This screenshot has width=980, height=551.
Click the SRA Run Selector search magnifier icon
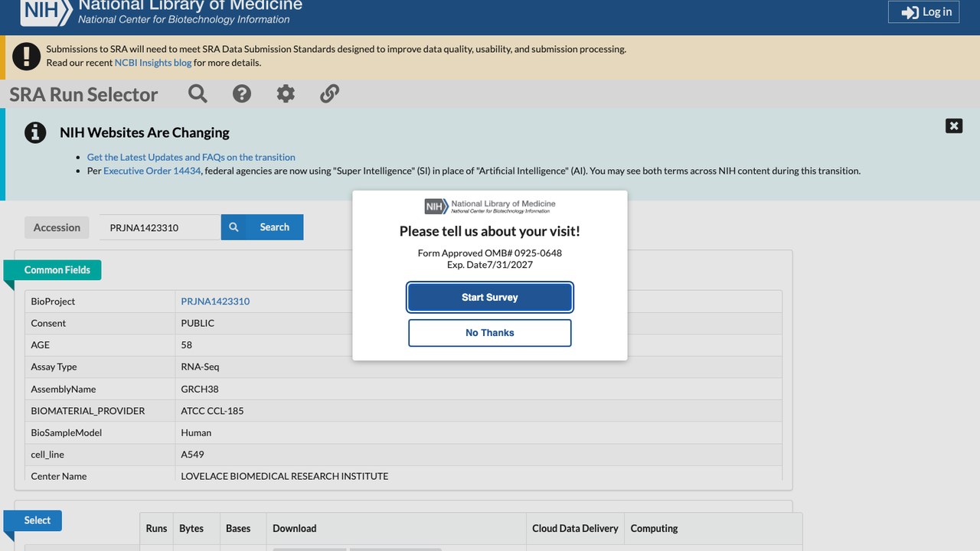click(x=198, y=93)
